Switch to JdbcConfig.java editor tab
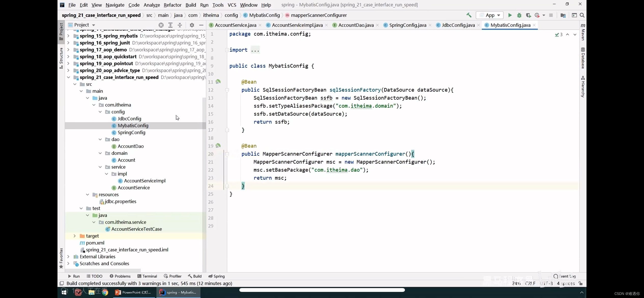 (458, 25)
